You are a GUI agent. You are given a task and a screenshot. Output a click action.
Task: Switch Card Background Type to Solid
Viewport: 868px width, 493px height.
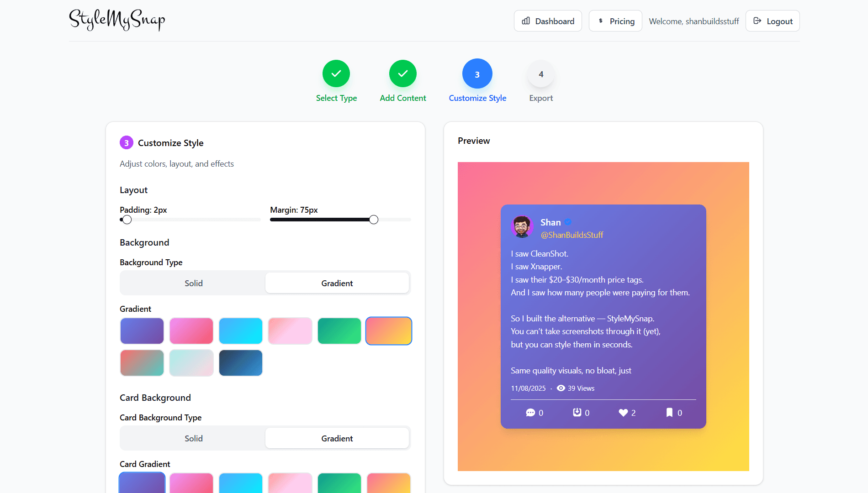193,438
